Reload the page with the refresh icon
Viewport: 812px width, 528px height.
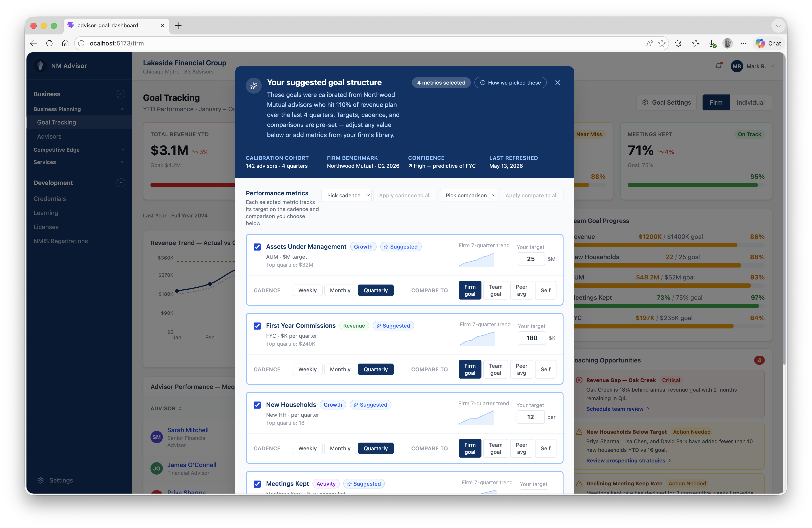(49, 43)
